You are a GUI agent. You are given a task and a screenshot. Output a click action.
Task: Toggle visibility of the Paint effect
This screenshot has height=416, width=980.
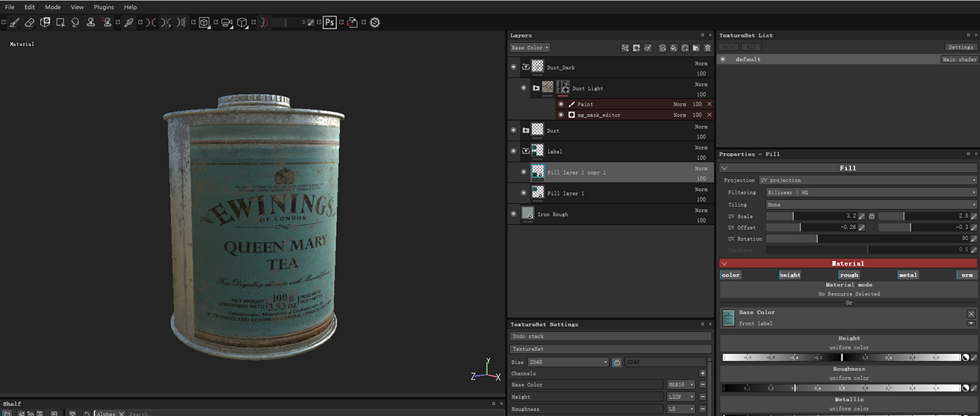click(x=561, y=104)
